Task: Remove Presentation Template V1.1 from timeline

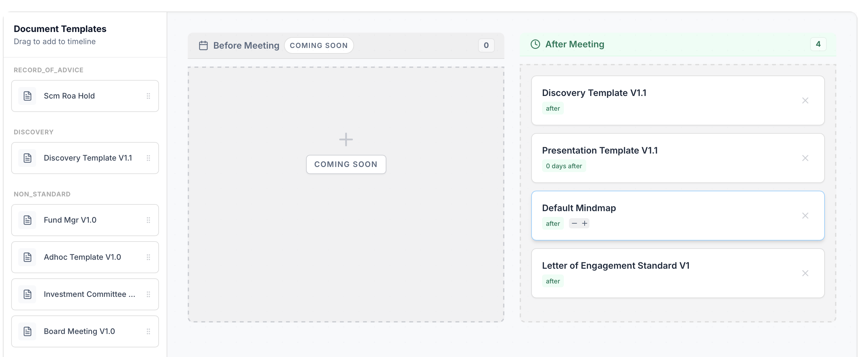Action: click(x=805, y=158)
